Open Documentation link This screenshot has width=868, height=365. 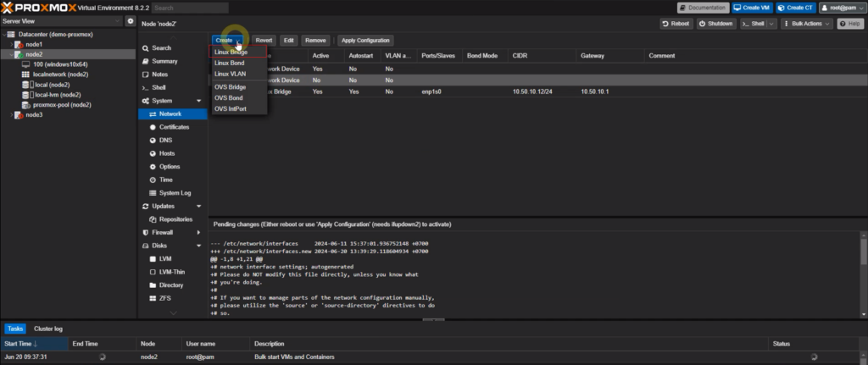pos(703,8)
